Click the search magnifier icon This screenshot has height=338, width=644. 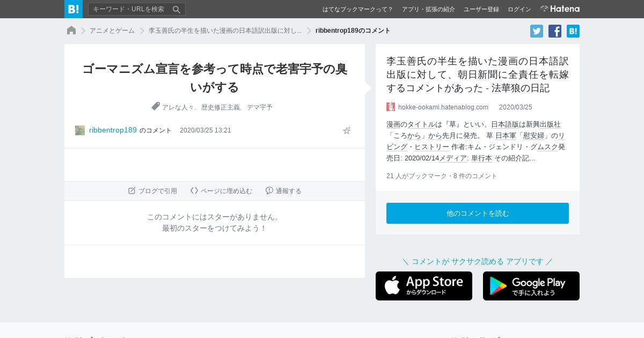tap(177, 9)
